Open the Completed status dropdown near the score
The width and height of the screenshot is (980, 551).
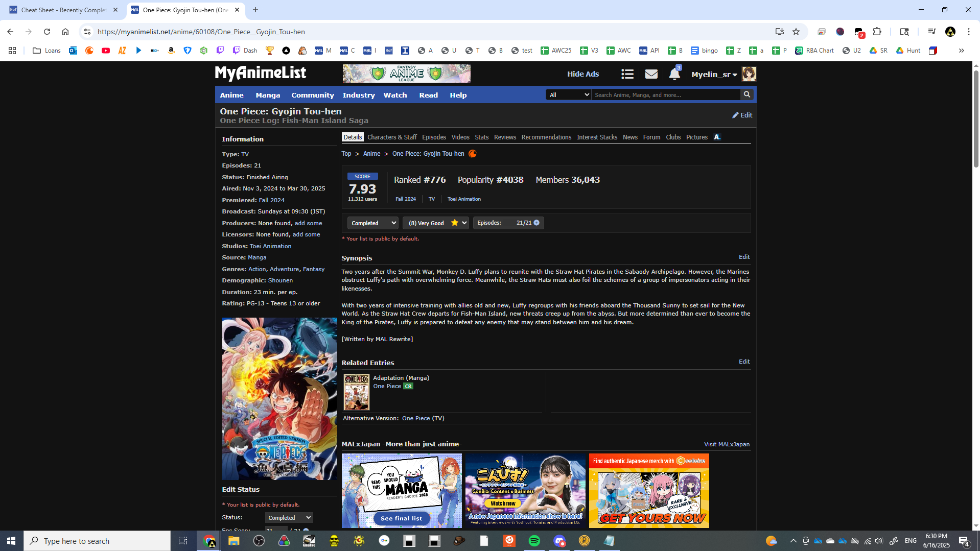(x=373, y=223)
